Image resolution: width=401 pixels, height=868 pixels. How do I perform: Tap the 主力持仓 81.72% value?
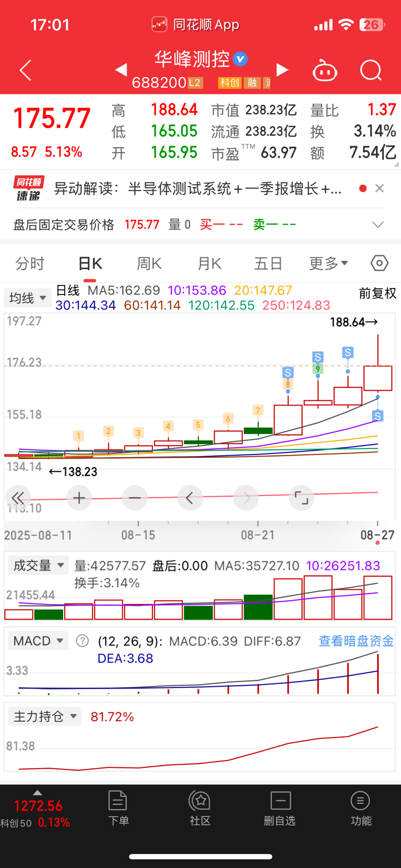pos(112,717)
